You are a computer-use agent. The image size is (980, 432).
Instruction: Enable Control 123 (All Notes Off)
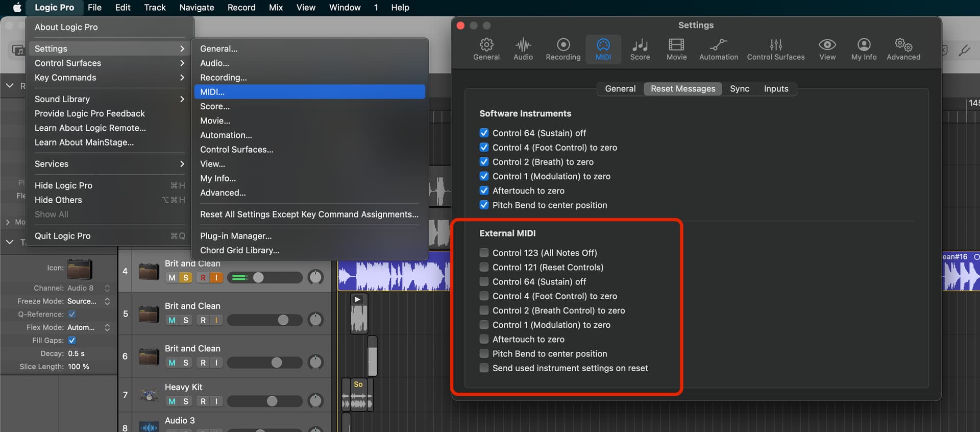[484, 253]
